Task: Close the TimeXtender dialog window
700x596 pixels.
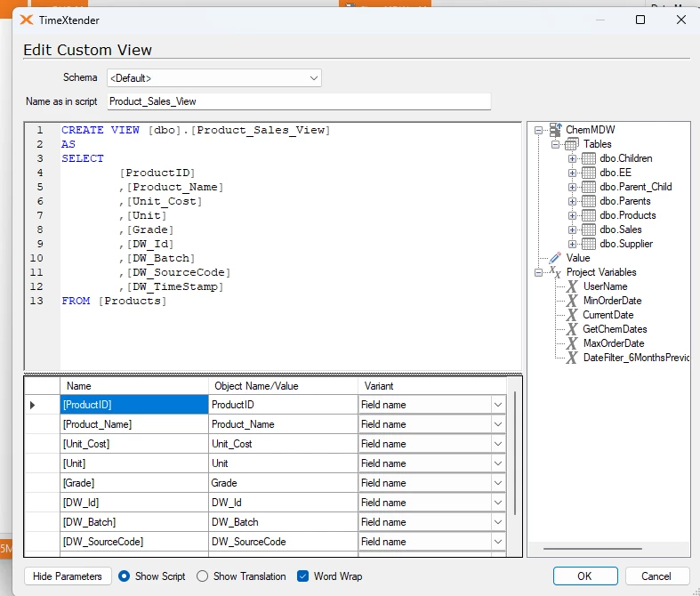Action: coord(681,20)
